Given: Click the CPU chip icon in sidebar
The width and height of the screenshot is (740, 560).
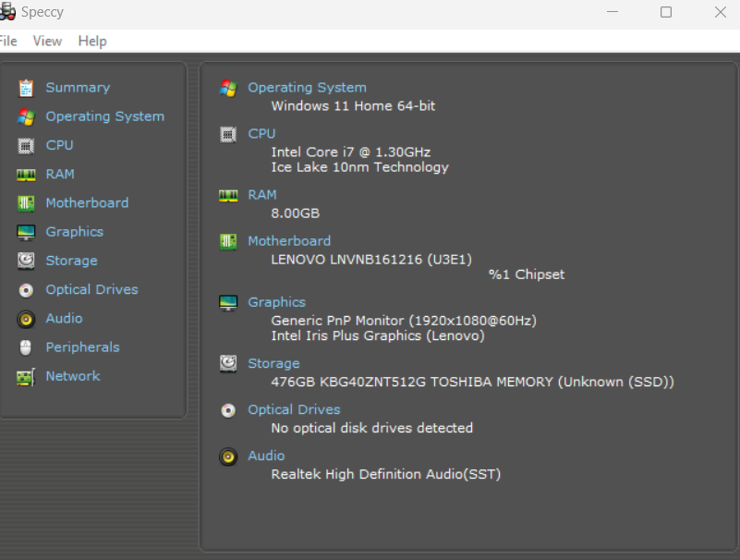Looking at the screenshot, I should [26, 146].
